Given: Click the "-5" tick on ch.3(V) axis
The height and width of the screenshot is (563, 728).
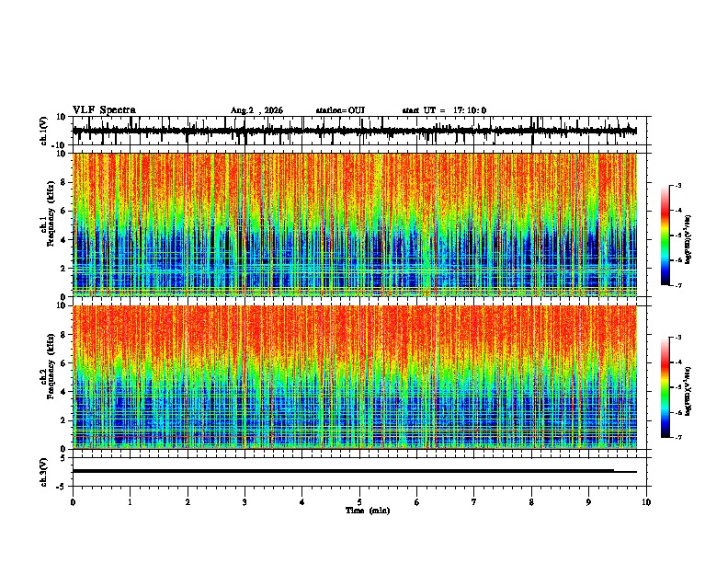Looking at the screenshot, I should coord(62,487).
